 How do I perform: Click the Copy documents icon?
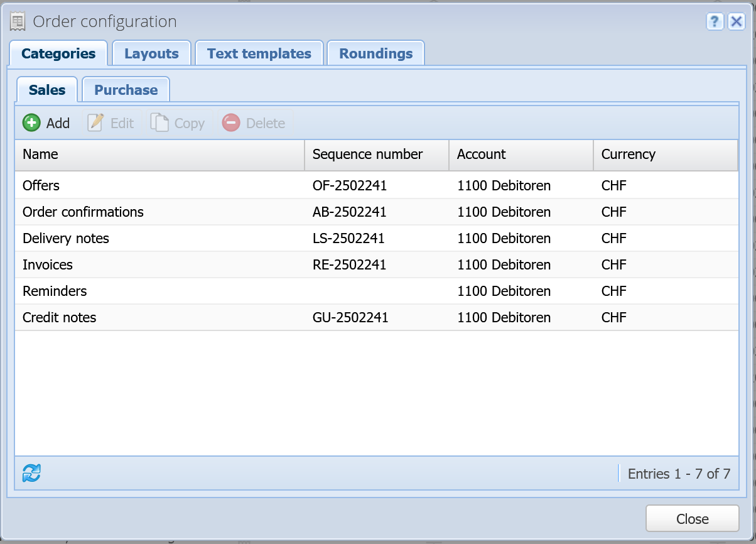tap(159, 122)
